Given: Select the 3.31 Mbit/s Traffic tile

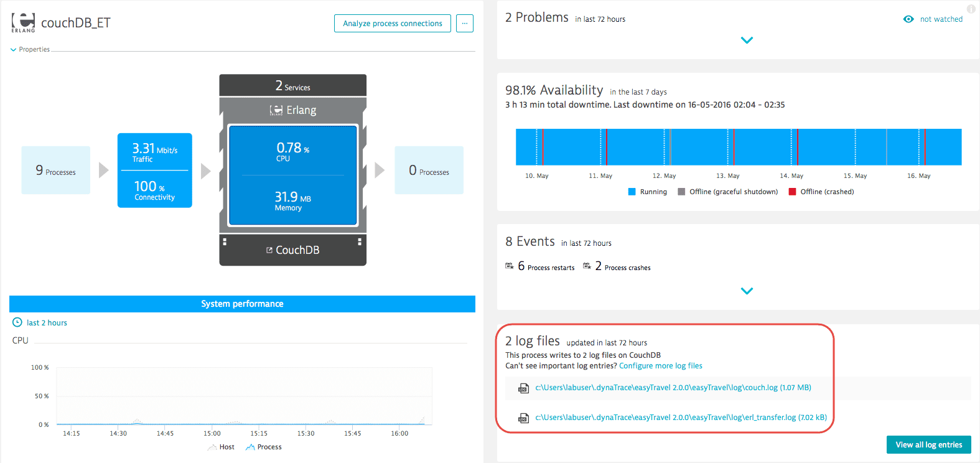Looking at the screenshot, I should tap(155, 152).
